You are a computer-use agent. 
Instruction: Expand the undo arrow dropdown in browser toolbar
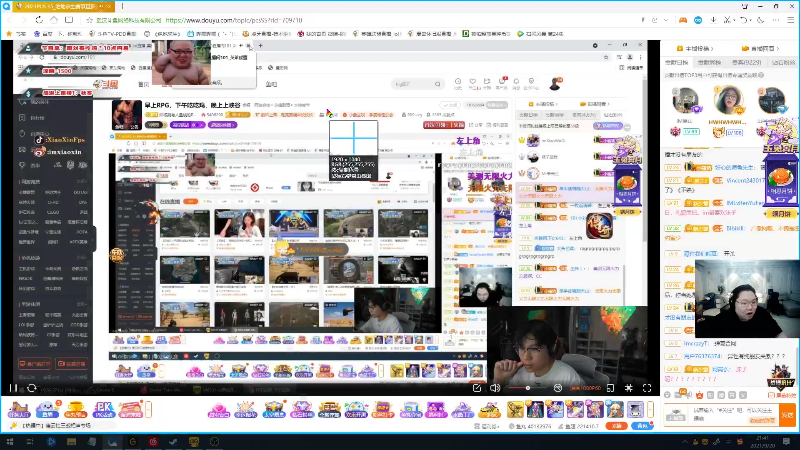tap(751, 20)
